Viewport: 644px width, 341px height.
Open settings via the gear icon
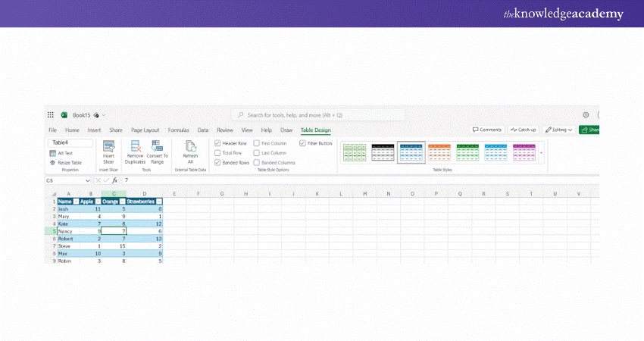coord(586,115)
